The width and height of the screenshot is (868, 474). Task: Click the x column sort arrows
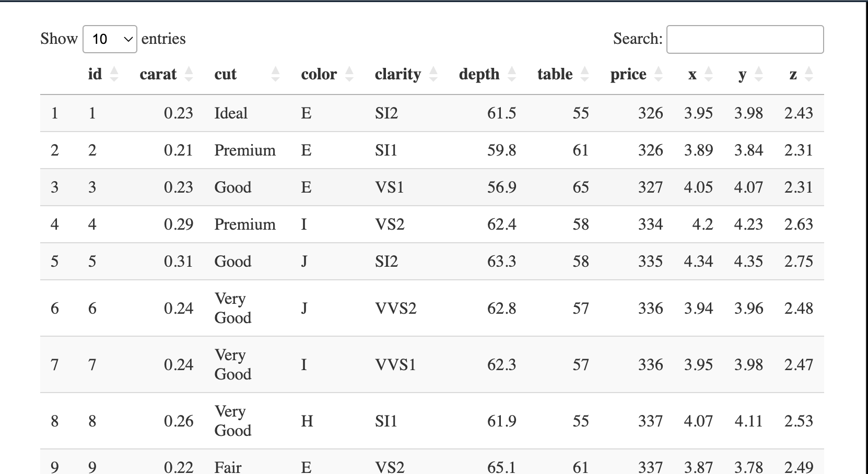tap(709, 75)
